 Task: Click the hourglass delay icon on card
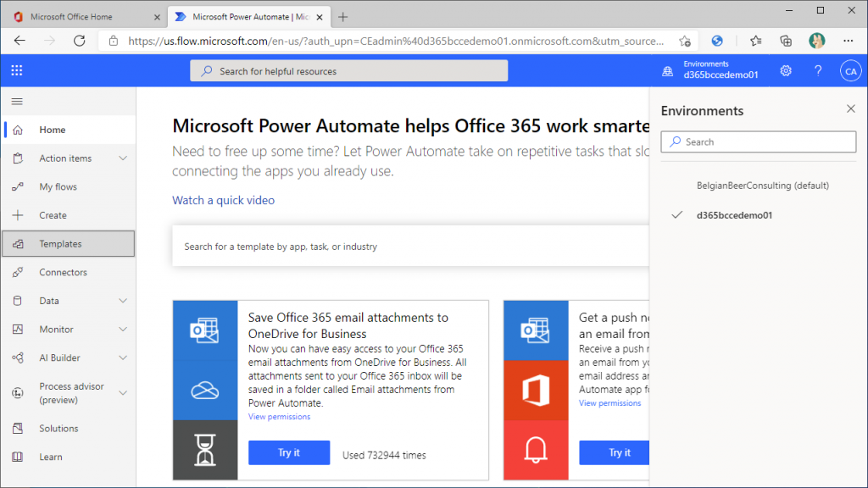(x=205, y=450)
